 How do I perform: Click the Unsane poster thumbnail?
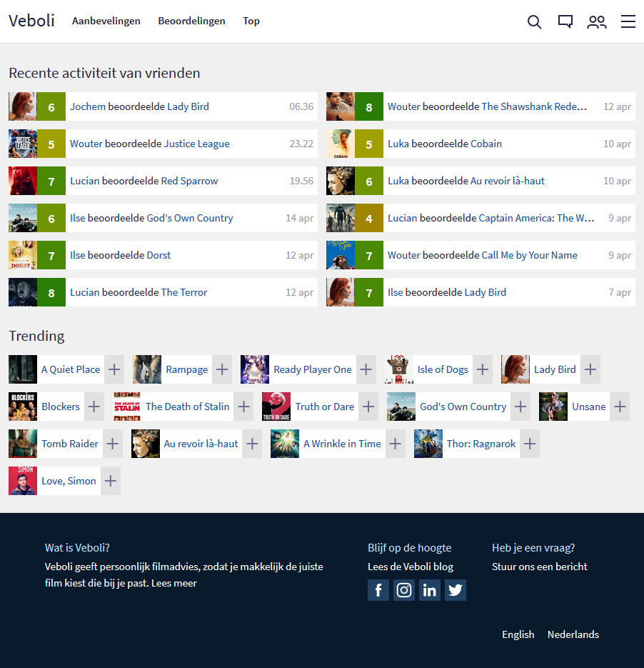click(553, 407)
